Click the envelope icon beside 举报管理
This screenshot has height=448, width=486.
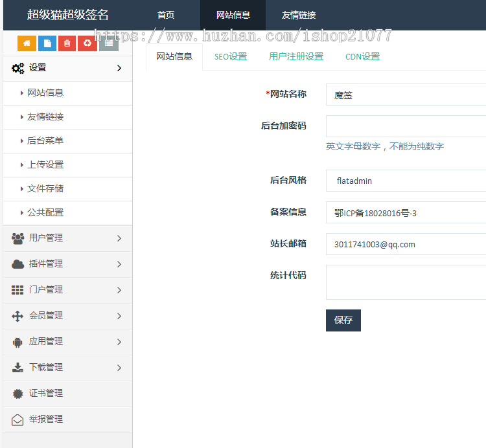(x=17, y=420)
